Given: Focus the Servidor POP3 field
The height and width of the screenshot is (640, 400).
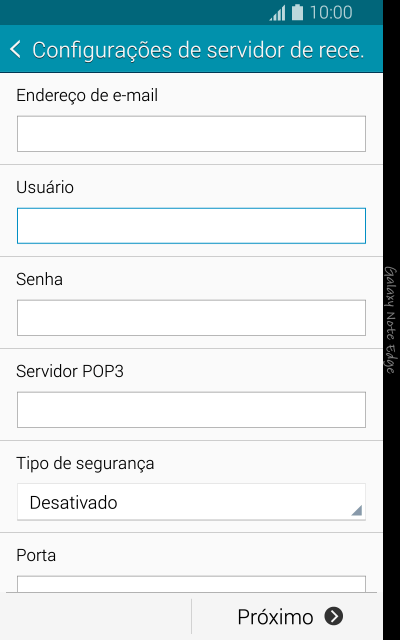Looking at the screenshot, I should click(191, 410).
